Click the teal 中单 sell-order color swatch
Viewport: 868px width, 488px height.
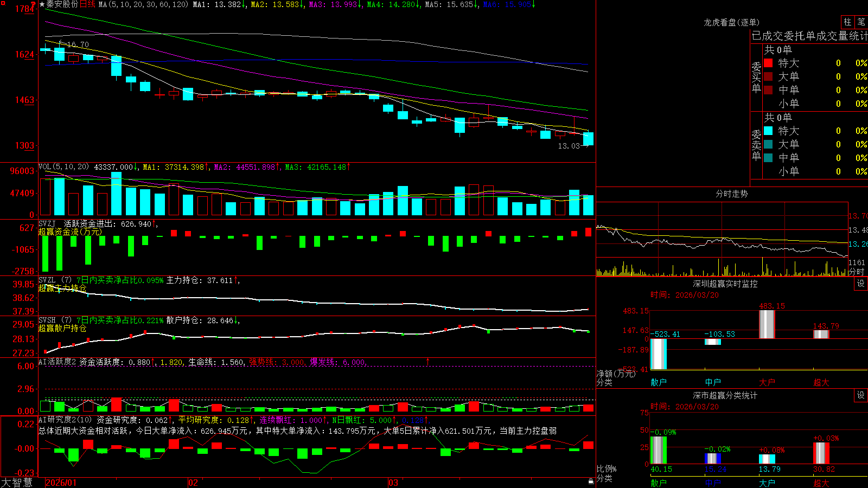coord(768,158)
